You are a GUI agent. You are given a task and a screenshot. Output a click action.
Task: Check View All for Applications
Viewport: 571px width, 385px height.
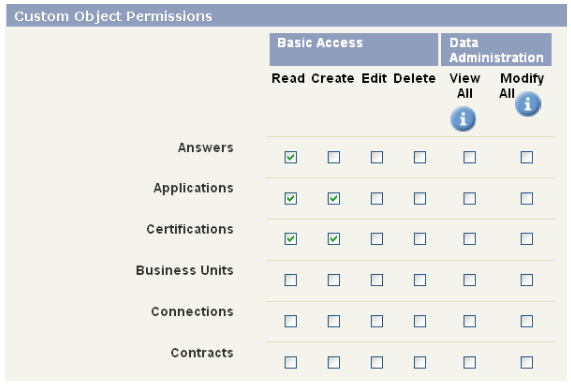469,199
